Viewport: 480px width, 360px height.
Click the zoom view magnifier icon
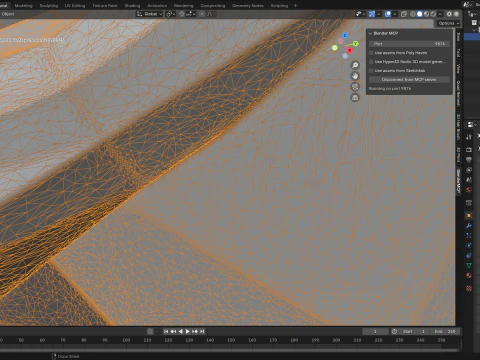pos(355,65)
